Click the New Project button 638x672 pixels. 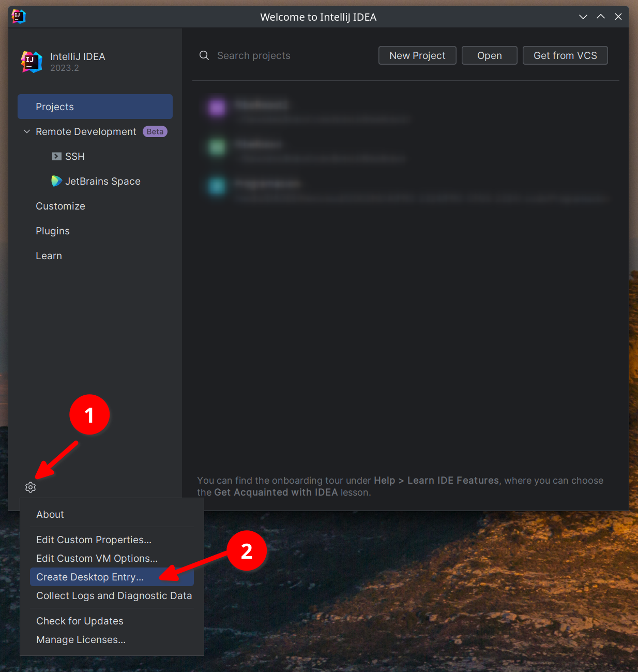coord(417,55)
